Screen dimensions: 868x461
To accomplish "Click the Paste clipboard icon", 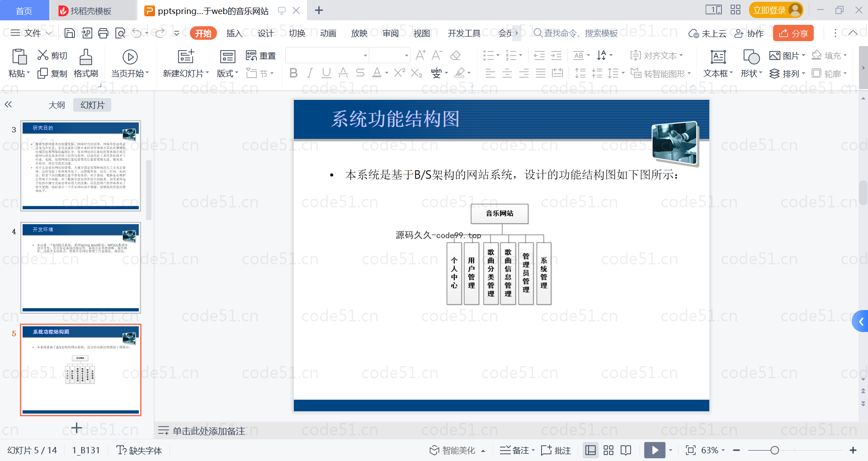I will tap(19, 57).
